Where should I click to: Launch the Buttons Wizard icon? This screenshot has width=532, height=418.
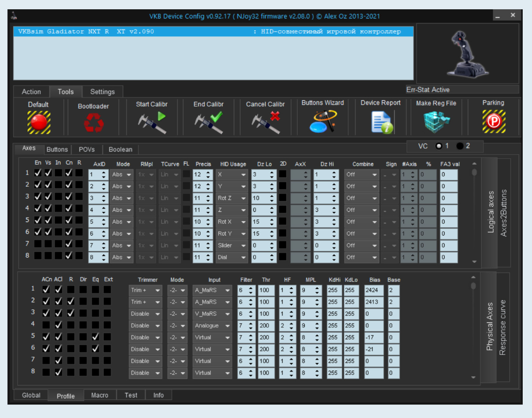(323, 122)
